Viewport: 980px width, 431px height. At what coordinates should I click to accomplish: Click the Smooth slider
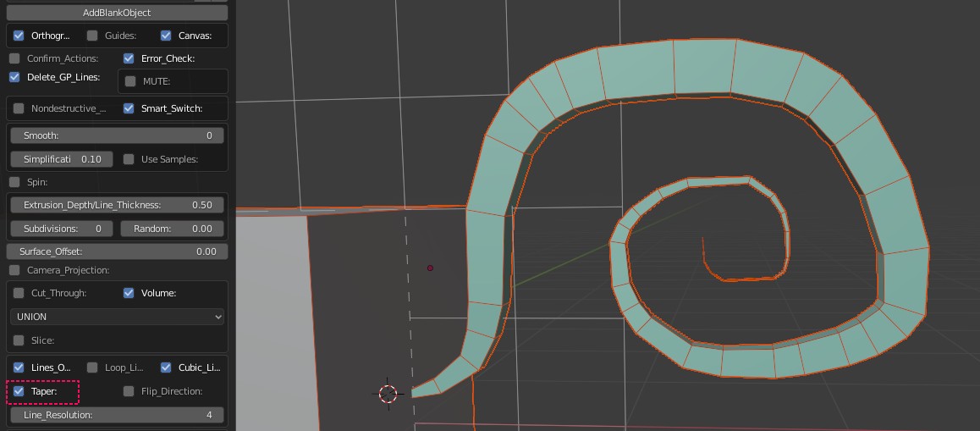[x=117, y=135]
